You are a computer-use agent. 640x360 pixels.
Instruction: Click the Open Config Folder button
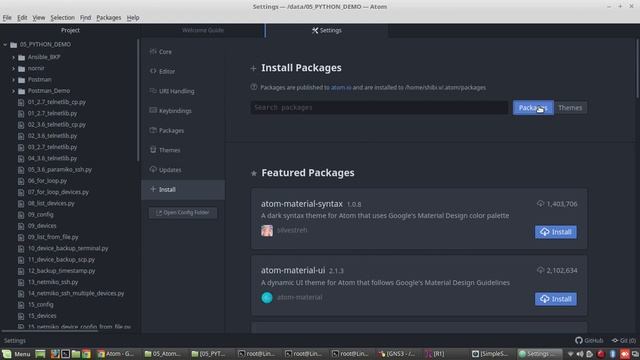(182, 213)
